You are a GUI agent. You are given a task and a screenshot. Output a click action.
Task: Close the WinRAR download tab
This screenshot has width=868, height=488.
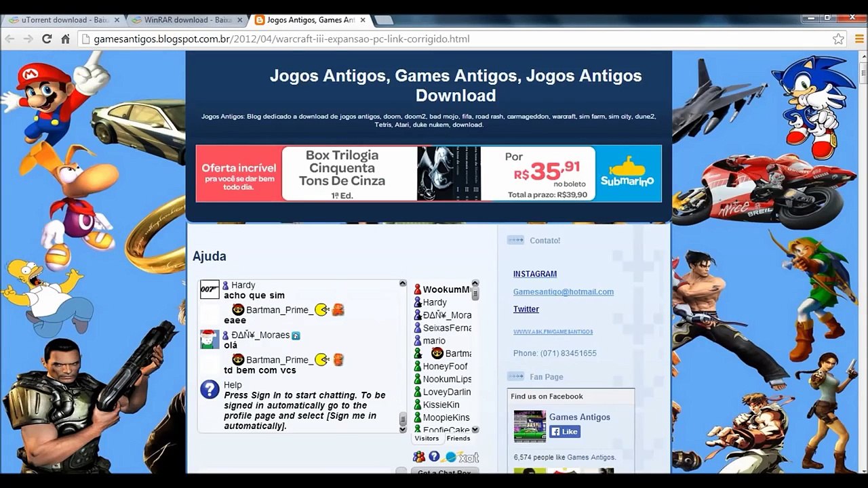[x=239, y=20]
